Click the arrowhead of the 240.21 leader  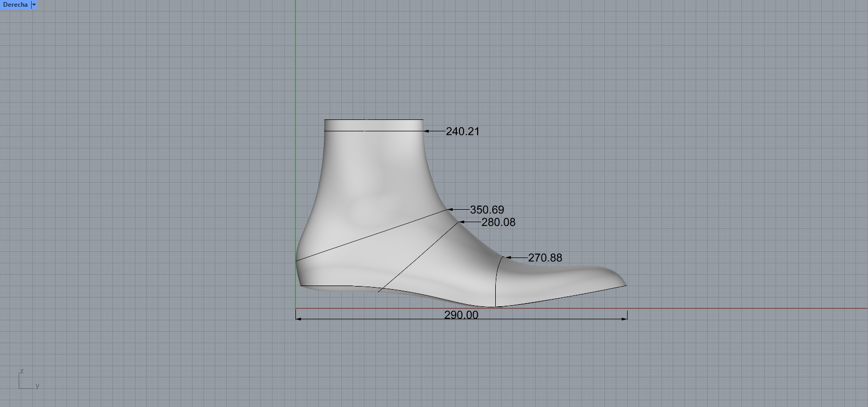click(x=427, y=131)
